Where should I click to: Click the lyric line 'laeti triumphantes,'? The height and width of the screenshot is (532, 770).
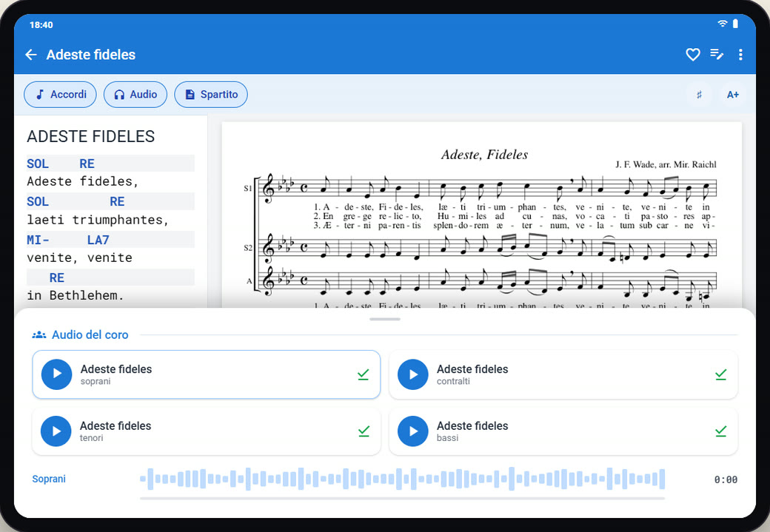click(x=98, y=220)
